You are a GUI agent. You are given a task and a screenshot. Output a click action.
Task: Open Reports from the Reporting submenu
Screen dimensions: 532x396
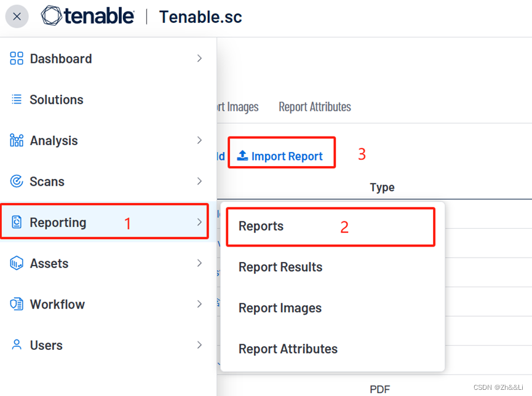[261, 226]
